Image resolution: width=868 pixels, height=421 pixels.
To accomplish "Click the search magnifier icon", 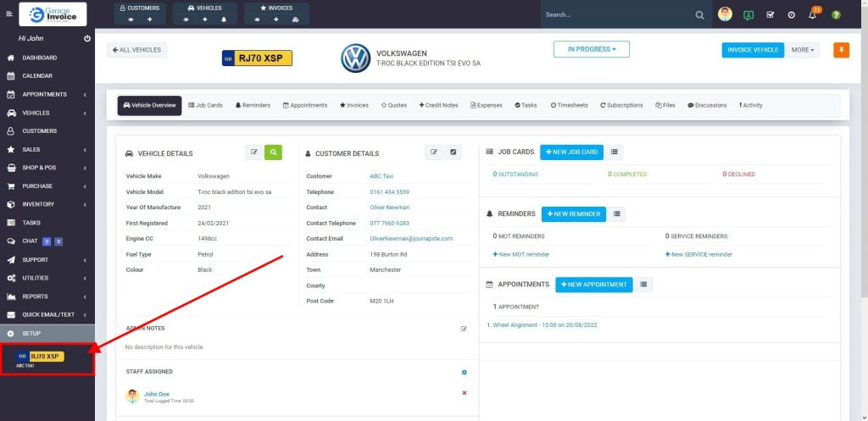I will tap(699, 15).
